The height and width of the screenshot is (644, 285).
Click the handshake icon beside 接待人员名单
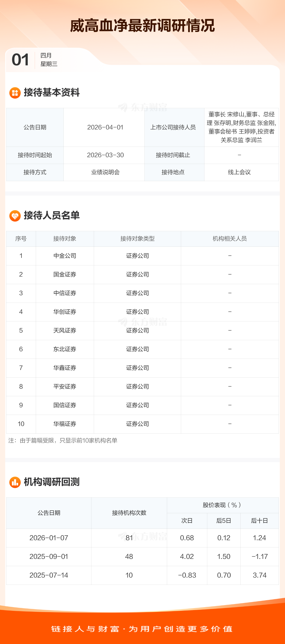coord(15,216)
